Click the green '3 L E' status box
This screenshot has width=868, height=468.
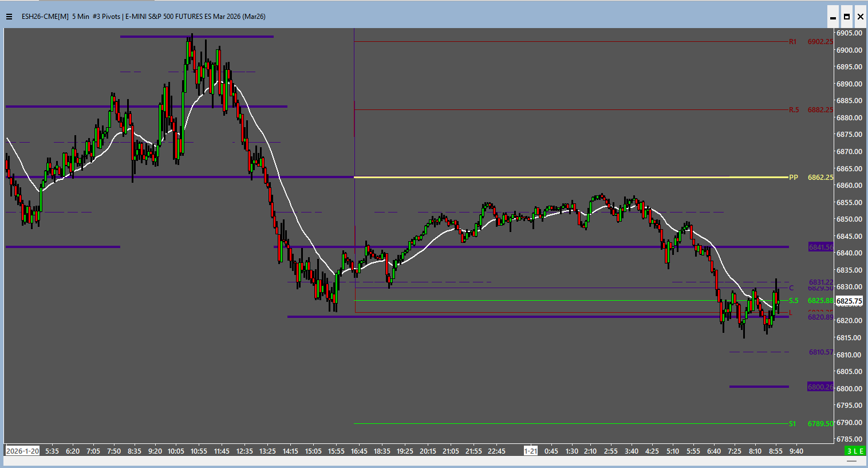tap(855, 451)
